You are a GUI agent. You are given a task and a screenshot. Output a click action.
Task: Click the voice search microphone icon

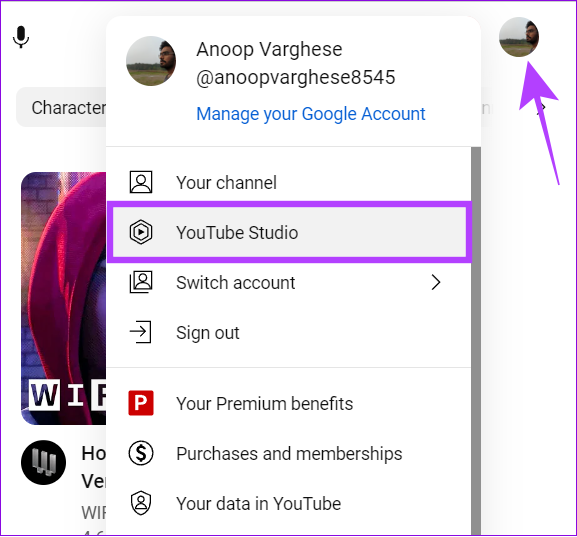[x=21, y=37]
